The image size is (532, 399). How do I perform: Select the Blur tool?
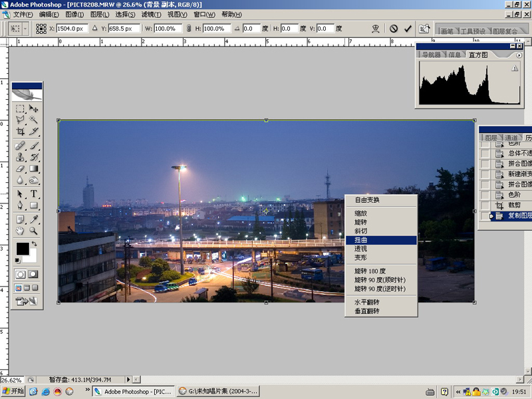click(20, 180)
